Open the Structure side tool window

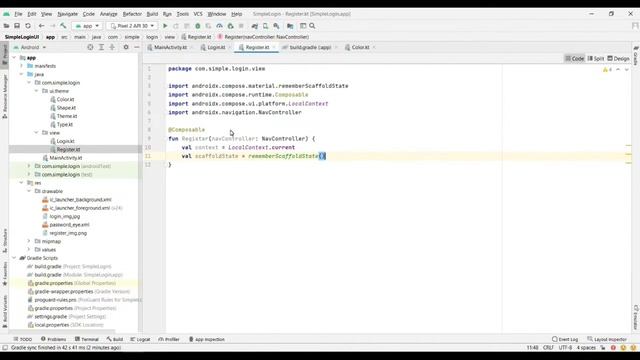point(4,240)
